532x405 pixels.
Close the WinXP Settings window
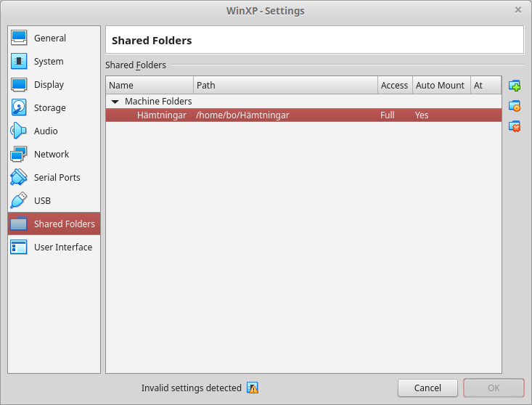point(517,10)
